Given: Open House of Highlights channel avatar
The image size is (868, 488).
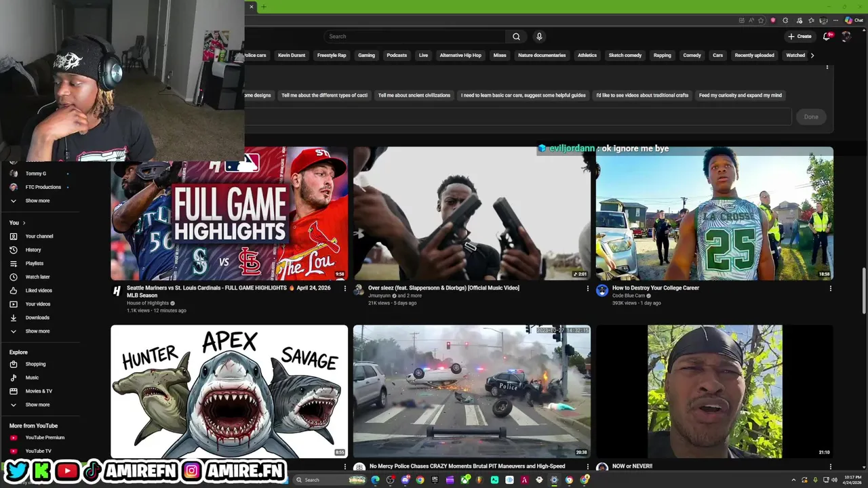Looking at the screenshot, I should point(117,291).
